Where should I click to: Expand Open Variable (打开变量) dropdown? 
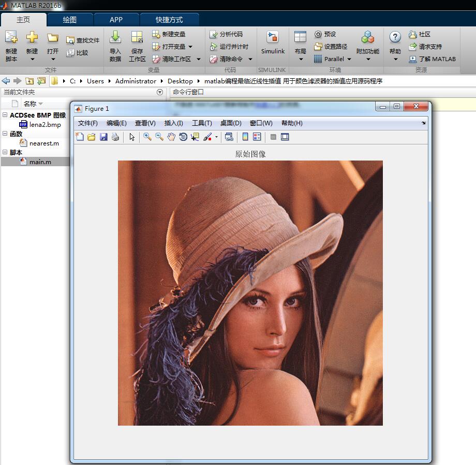point(190,47)
